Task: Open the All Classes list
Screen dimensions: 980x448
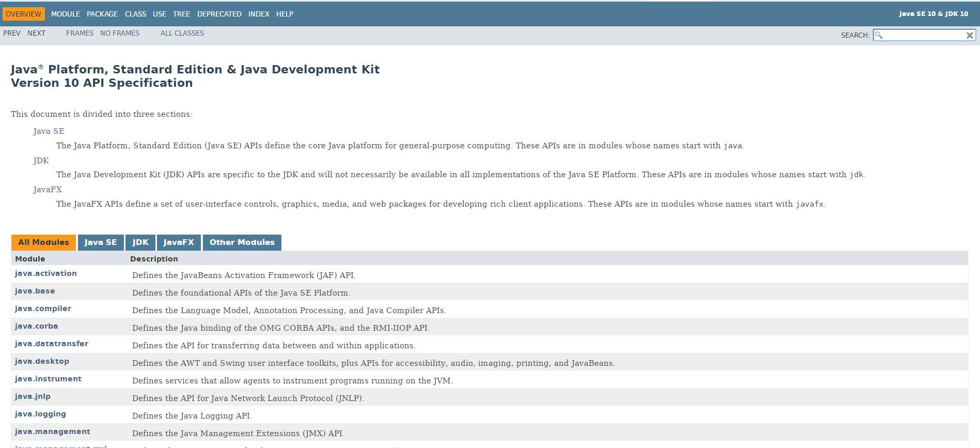Action: pyautogui.click(x=182, y=33)
